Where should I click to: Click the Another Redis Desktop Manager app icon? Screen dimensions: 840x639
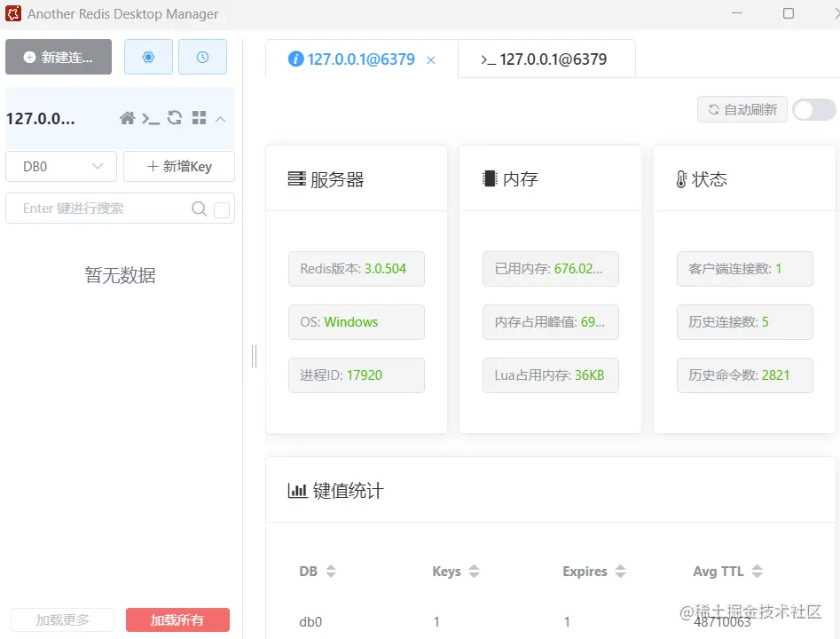[x=13, y=13]
